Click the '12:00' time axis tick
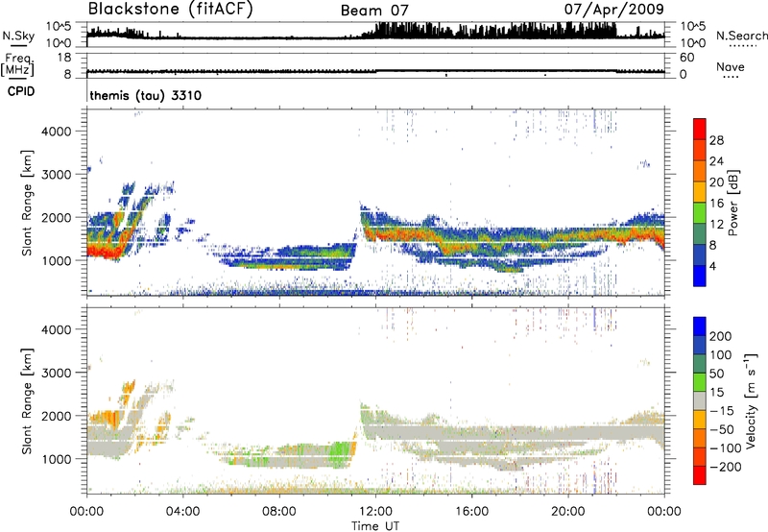 pos(375,512)
